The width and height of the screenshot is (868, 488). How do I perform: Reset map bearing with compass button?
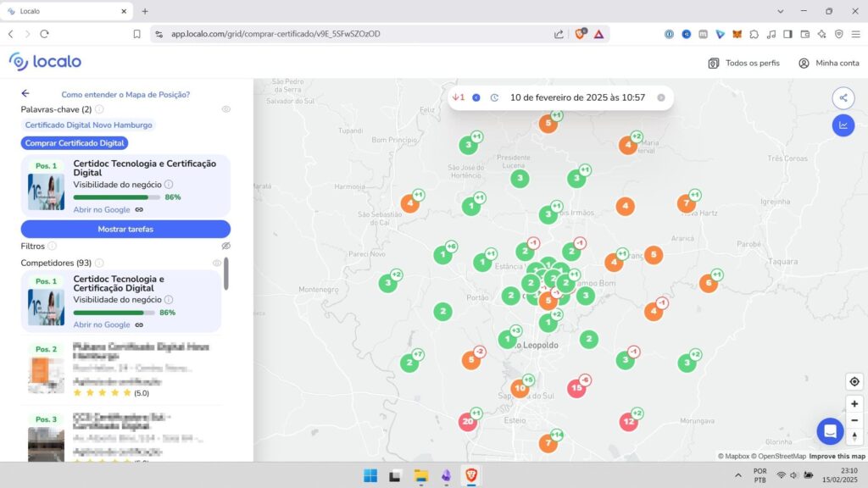tap(854, 436)
